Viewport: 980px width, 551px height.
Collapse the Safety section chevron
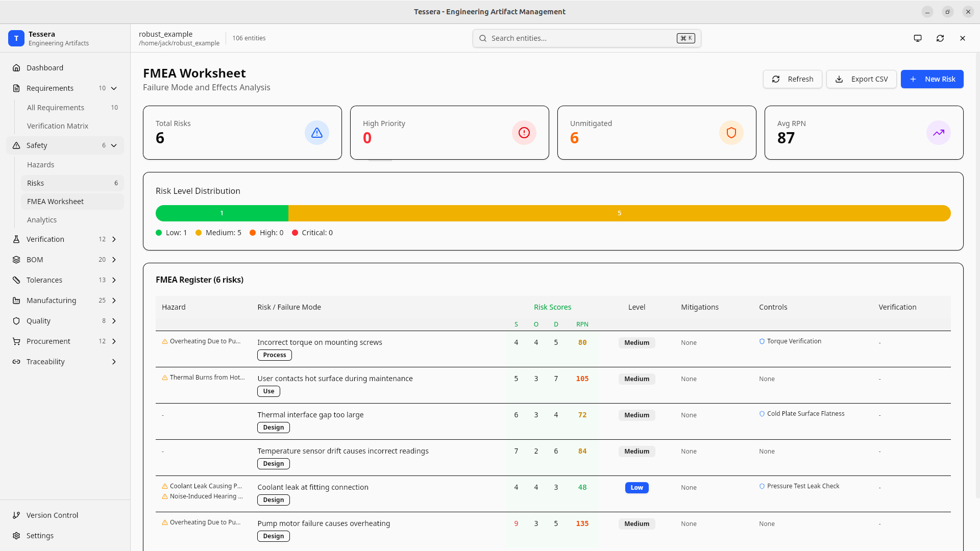click(x=114, y=145)
